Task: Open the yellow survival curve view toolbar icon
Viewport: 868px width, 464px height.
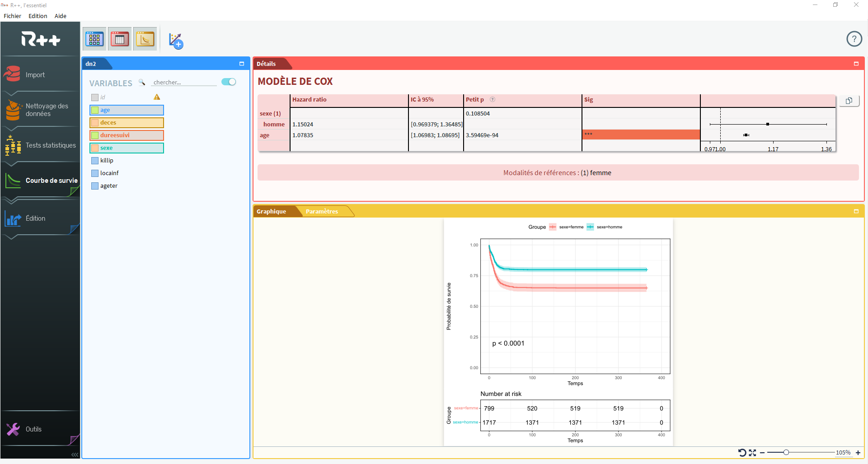Action: coord(145,39)
